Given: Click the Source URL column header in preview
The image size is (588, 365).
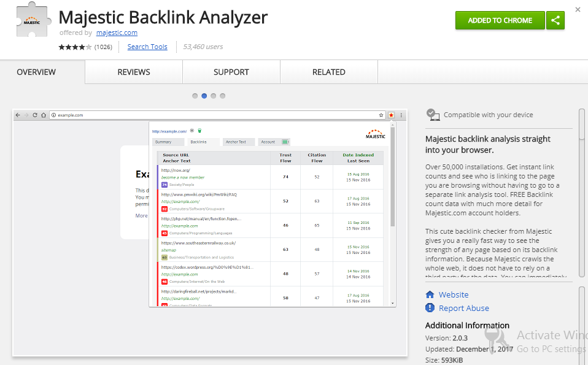Looking at the screenshot, I should coord(176,155).
